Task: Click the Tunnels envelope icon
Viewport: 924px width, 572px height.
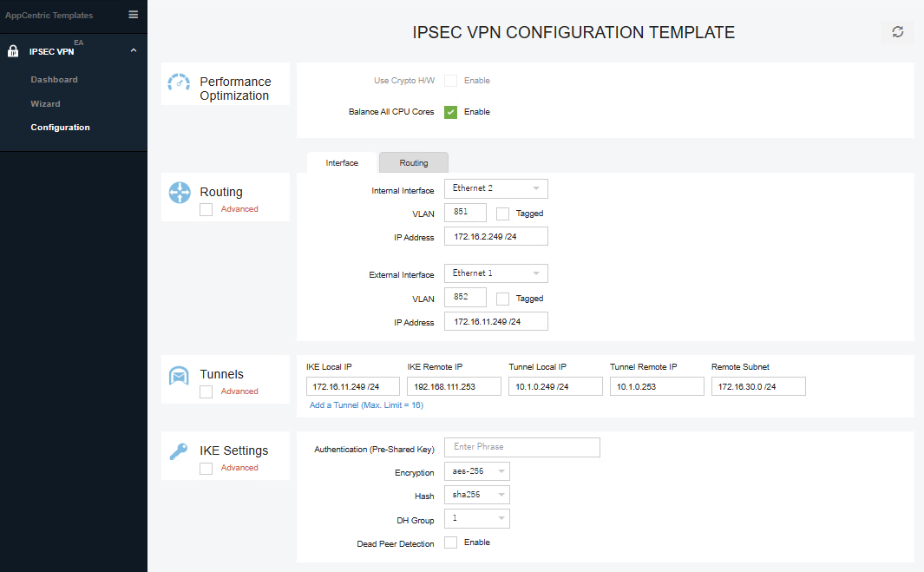Action: [x=179, y=375]
